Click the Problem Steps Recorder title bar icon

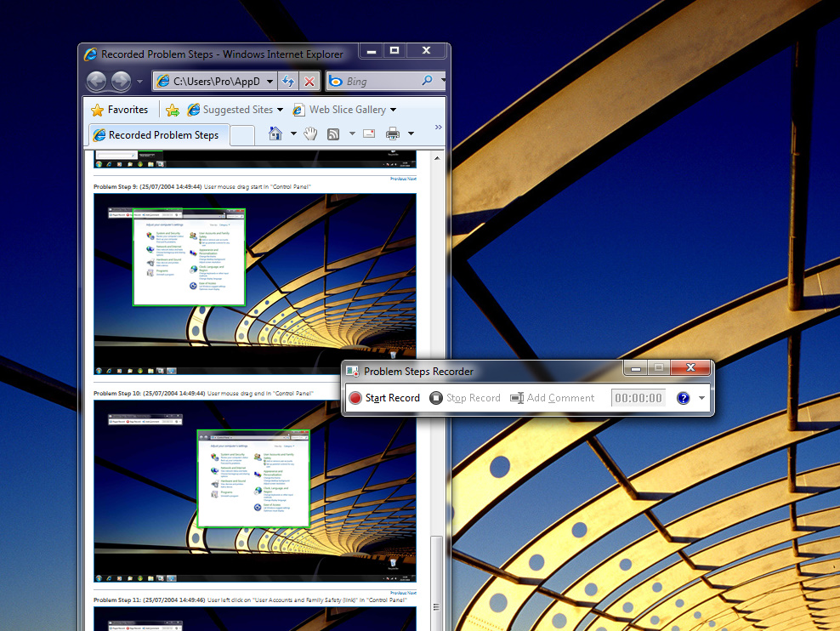353,372
